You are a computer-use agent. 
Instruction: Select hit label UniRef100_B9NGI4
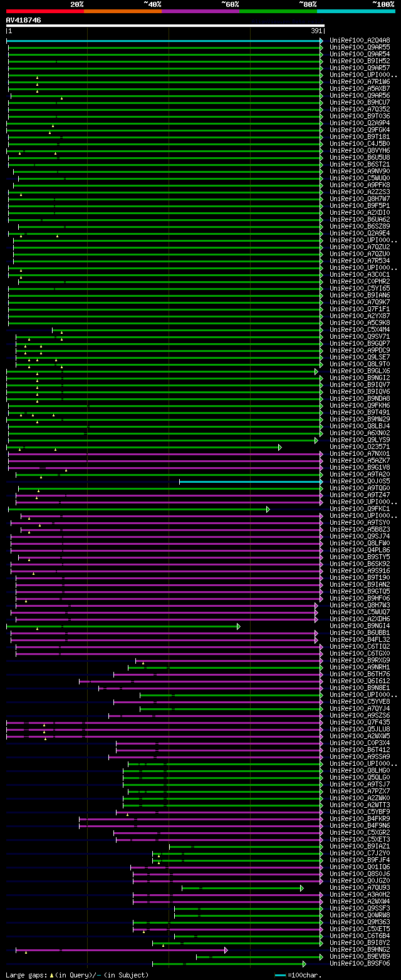click(360, 626)
